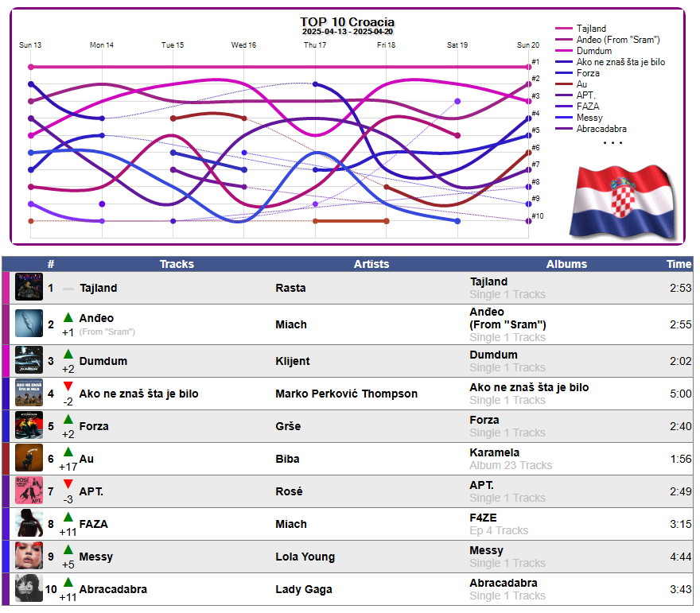Open the Abracadabra cover thumbnail
700x613 pixels.
(x=29, y=588)
